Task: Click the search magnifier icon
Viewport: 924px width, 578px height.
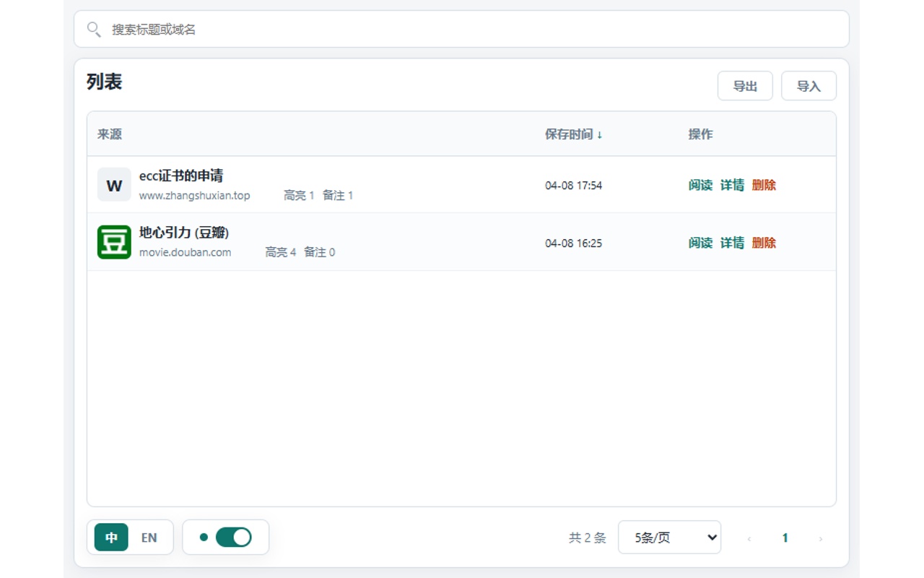Action: (94, 29)
